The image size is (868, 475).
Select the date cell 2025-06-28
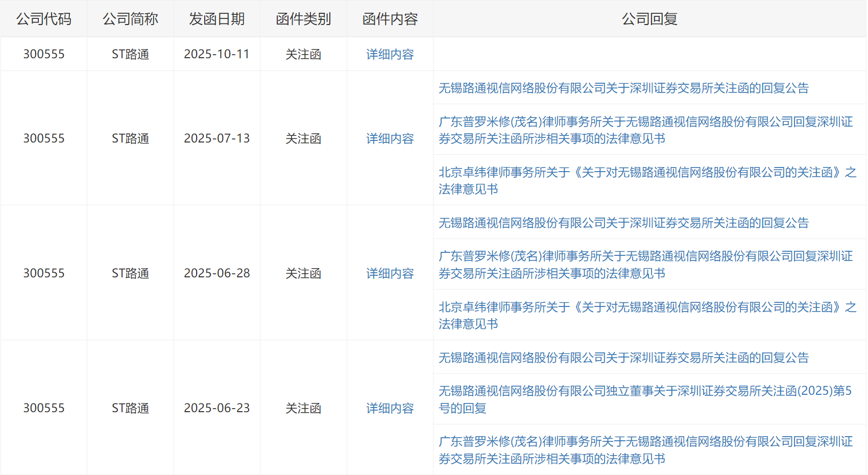click(217, 273)
